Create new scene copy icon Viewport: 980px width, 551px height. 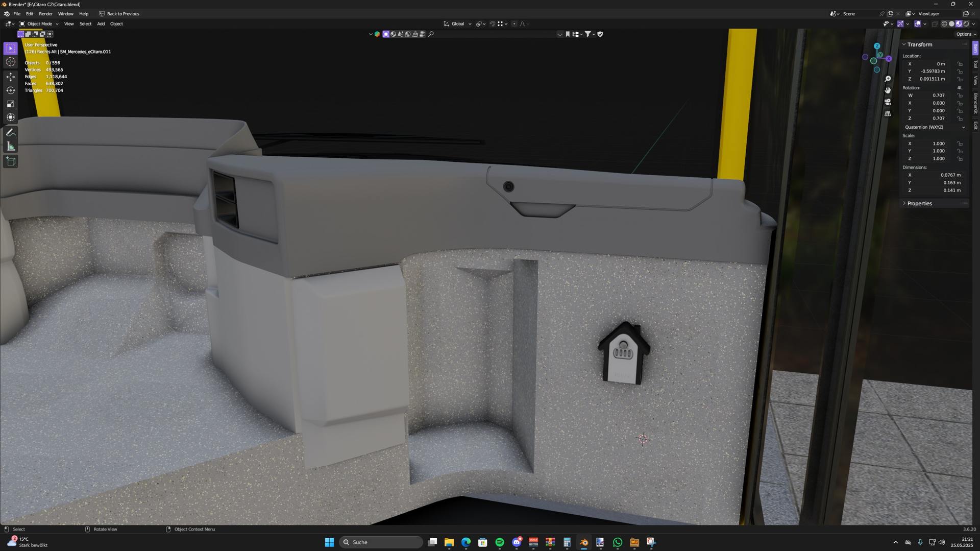(890, 14)
